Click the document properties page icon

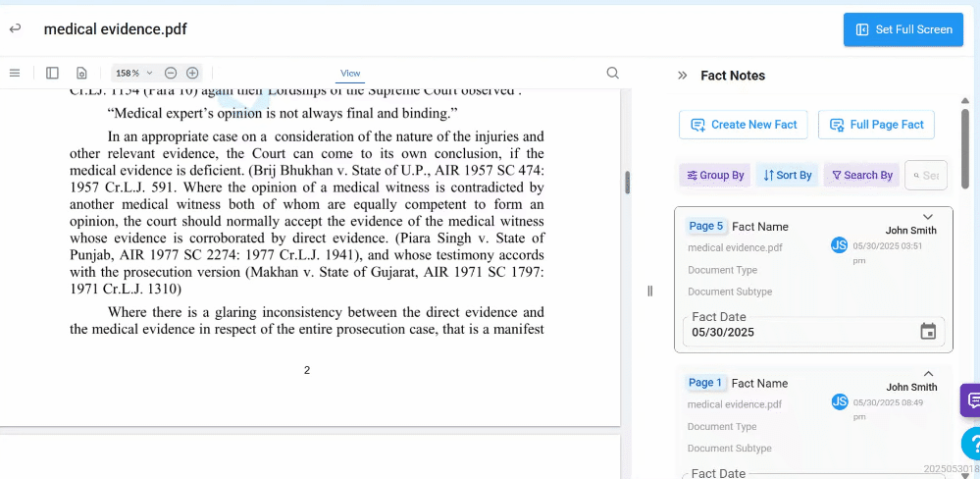81,74
